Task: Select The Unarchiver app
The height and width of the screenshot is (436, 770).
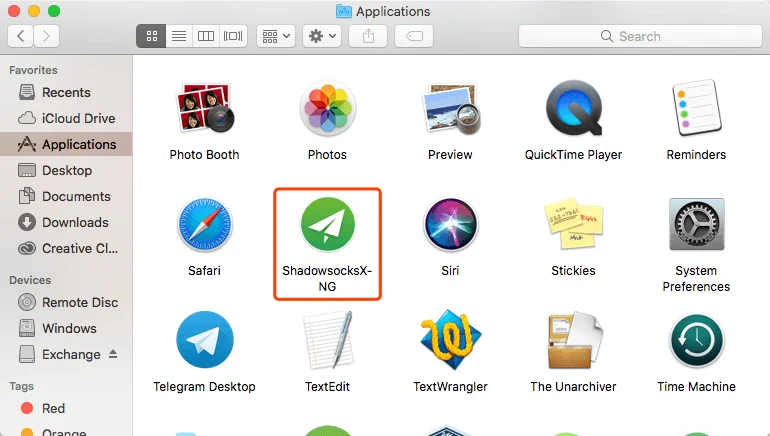Action: (x=573, y=343)
